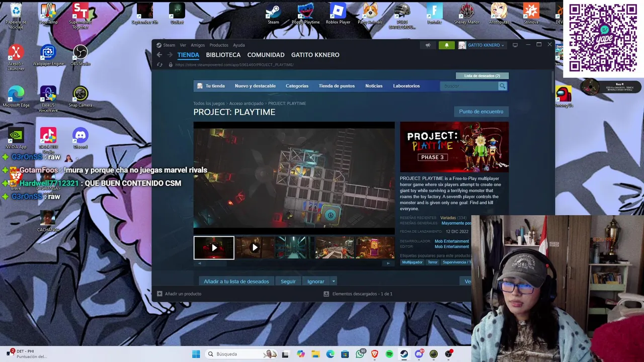
Task: Select Core Temp desktop icon
Action: point(48,14)
